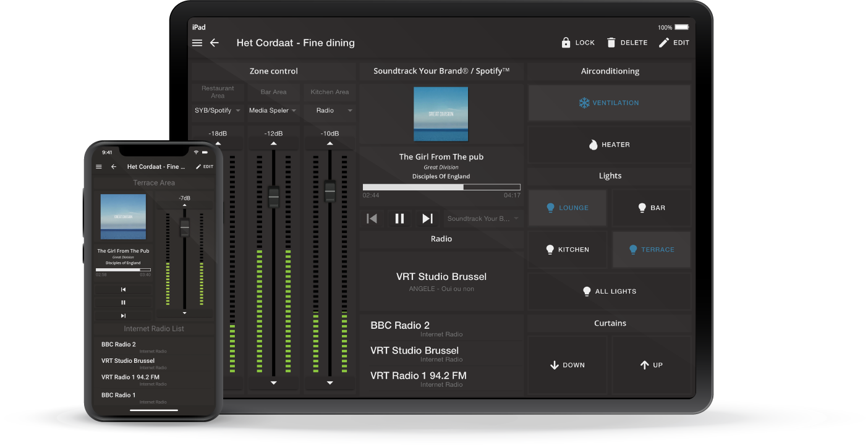The height and width of the screenshot is (445, 868).
Task: Go back using iPad back arrow
Action: click(215, 43)
